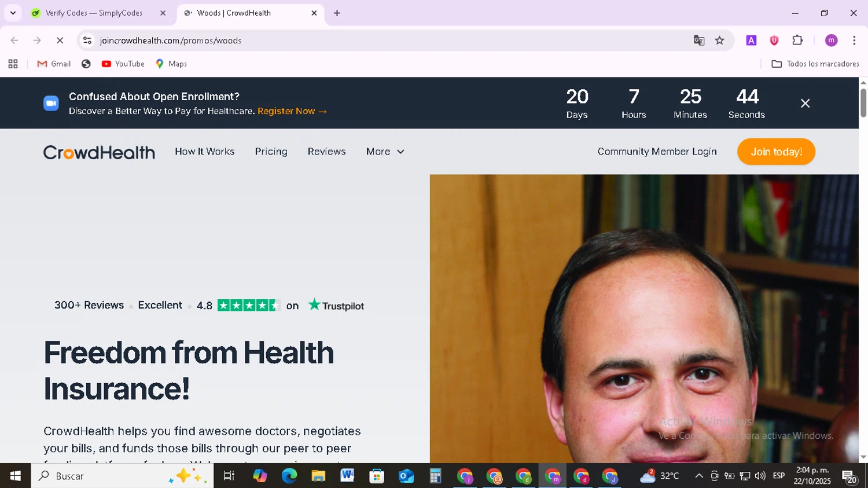The height and width of the screenshot is (488, 868).
Task: Open Word from taskbar
Action: [347, 476]
